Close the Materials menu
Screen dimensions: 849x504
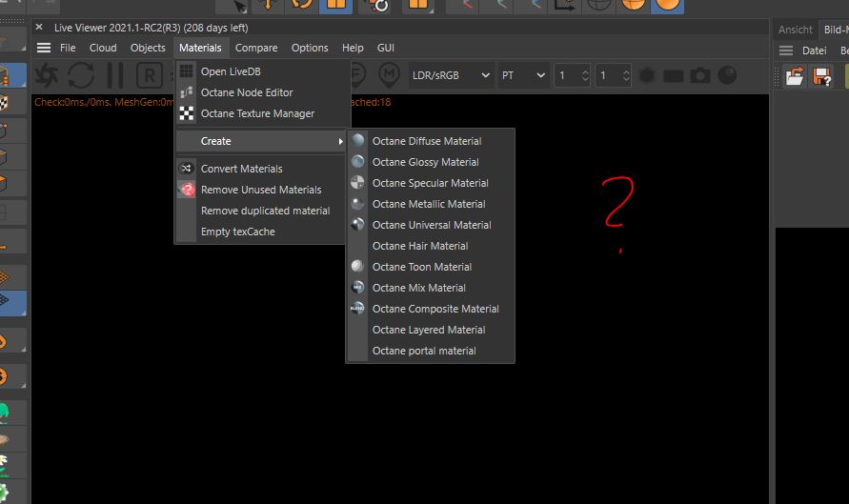tap(200, 48)
